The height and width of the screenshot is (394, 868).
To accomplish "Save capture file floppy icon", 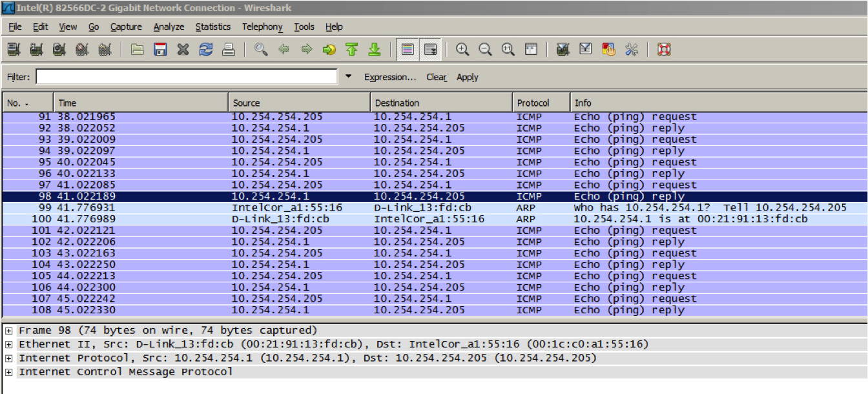I will (160, 50).
